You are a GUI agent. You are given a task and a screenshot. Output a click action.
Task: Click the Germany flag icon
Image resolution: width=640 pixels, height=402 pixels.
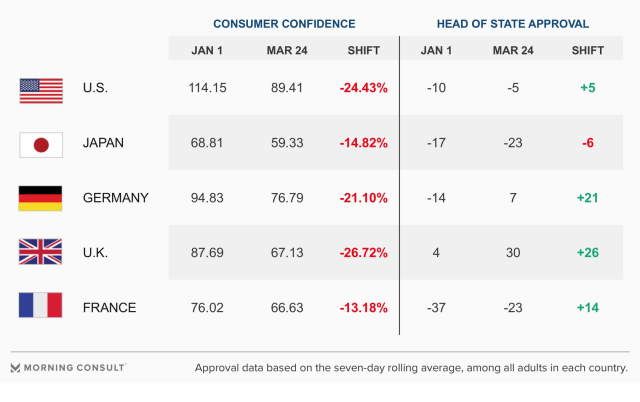41,198
